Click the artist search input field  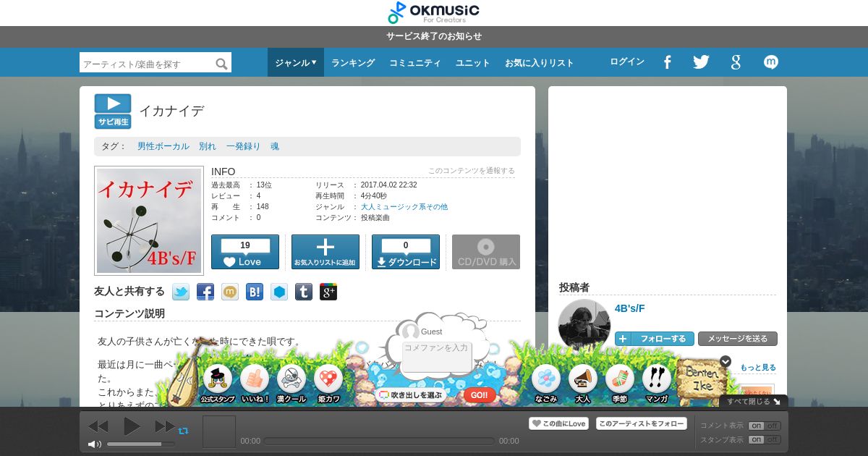click(x=147, y=64)
